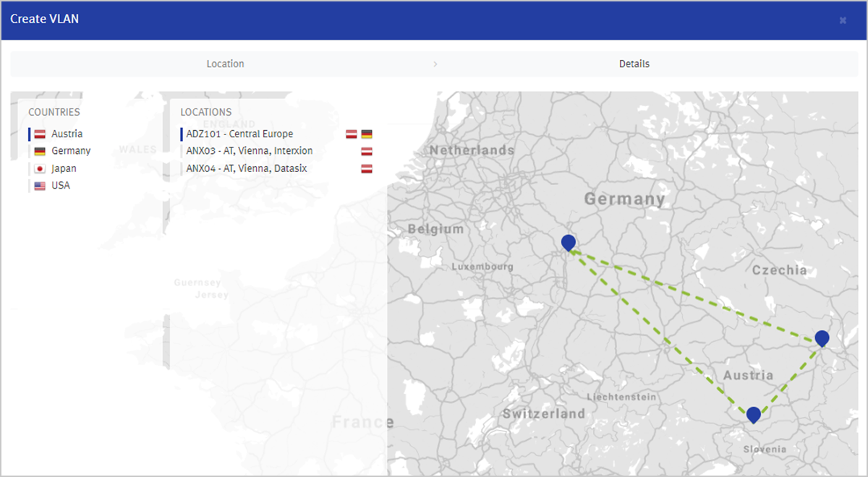868x477 pixels.
Task: Click the map pin in western Germany
Action: (x=569, y=243)
